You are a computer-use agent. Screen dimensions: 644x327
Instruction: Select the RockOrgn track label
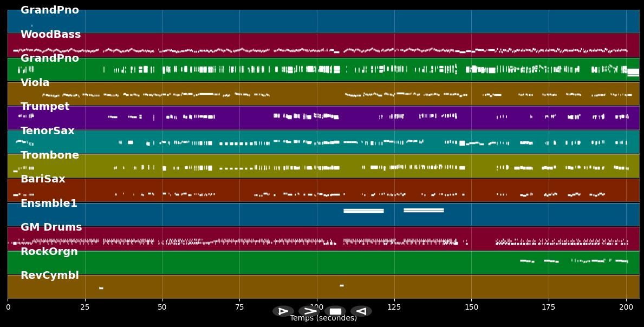click(x=49, y=252)
